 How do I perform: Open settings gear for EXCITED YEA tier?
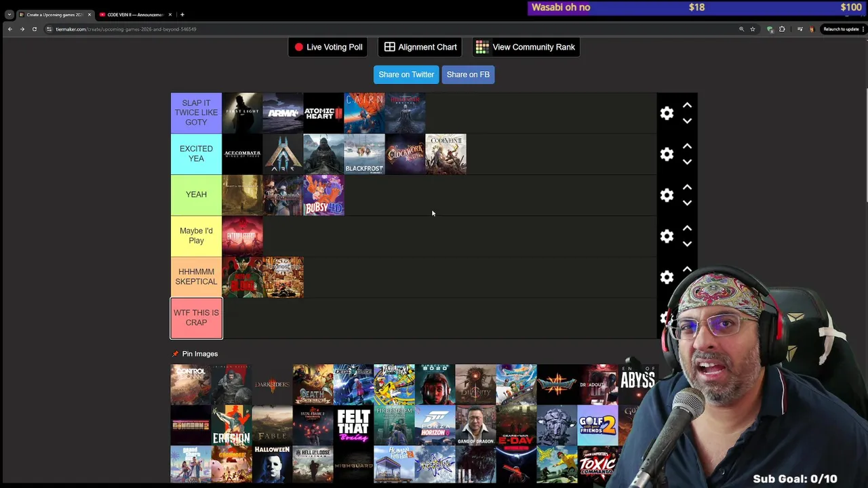(x=667, y=155)
